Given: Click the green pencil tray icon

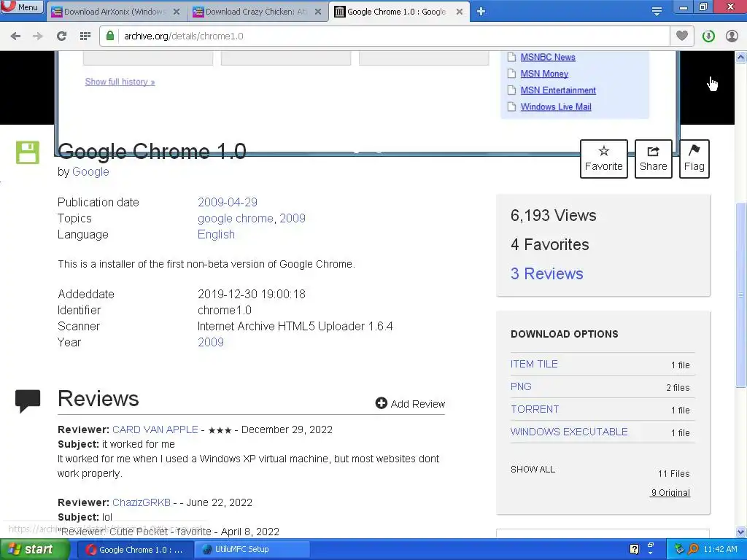Looking at the screenshot, I should 679,549.
